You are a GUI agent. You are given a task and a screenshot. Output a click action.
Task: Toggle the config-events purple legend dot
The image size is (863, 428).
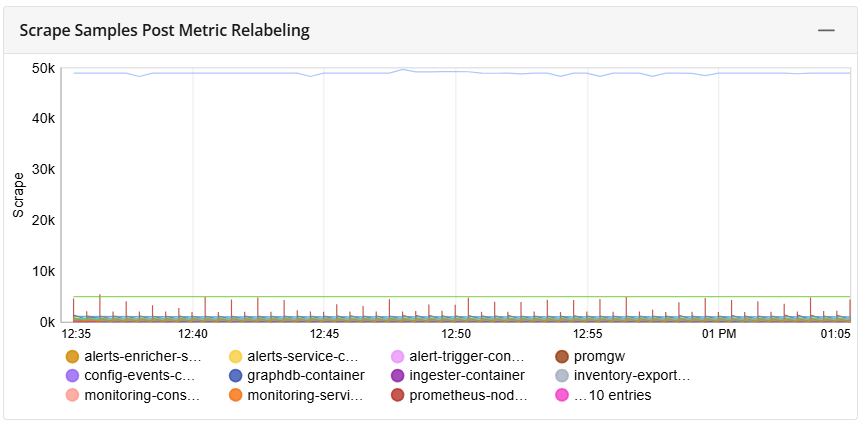click(x=72, y=376)
